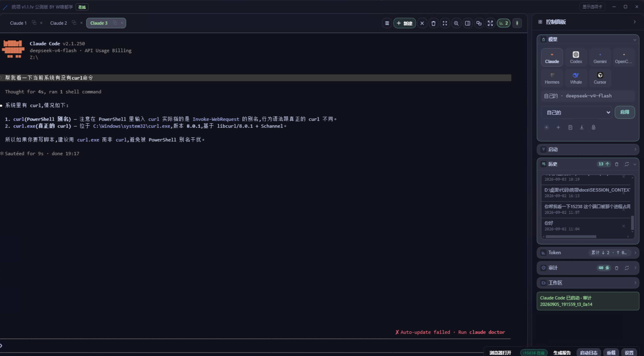The image size is (644, 356).
Task: Click the magnifier zoom icon in the toolbar
Action: point(456,23)
